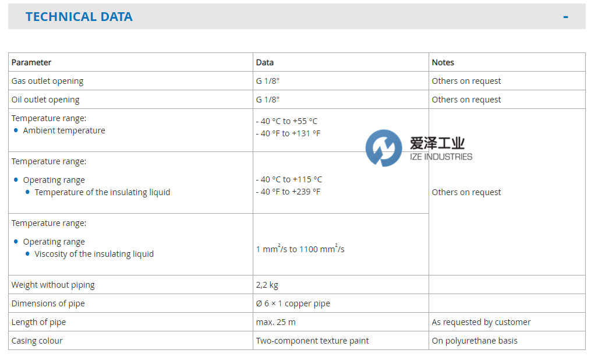Viewport: 598px width, 364px height.
Task: Click the Notes column header
Action: click(443, 62)
